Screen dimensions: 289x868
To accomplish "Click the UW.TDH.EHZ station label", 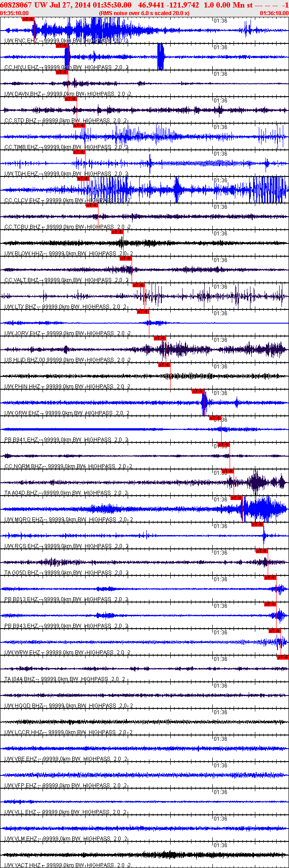I will [x=21, y=173].
